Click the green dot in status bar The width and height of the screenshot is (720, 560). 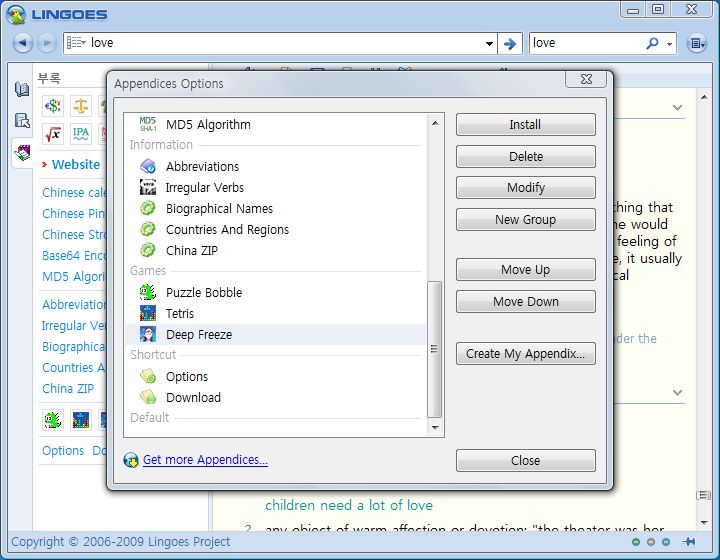[636, 542]
